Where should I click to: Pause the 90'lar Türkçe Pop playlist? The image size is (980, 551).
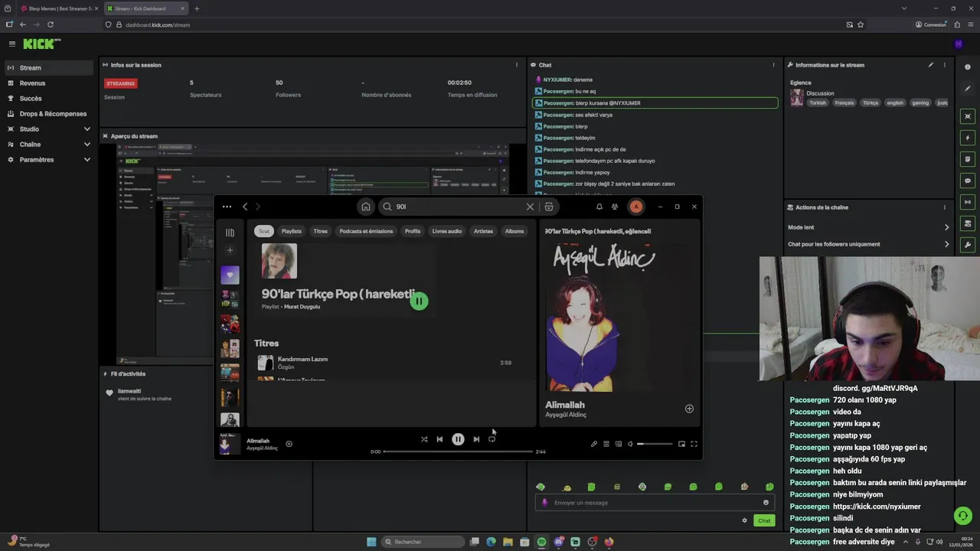pyautogui.click(x=419, y=301)
